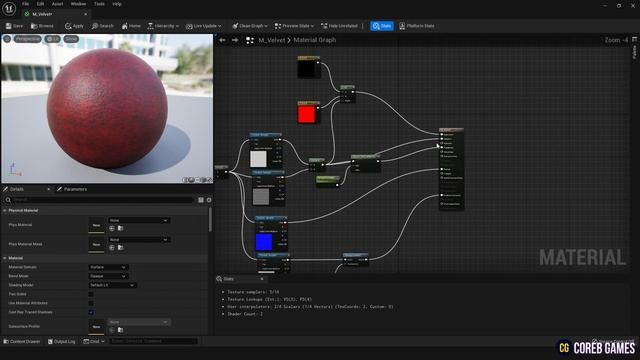Screen dimensions: 640x360
Task: Open viewport options hamburger menu
Action: coord(7,39)
